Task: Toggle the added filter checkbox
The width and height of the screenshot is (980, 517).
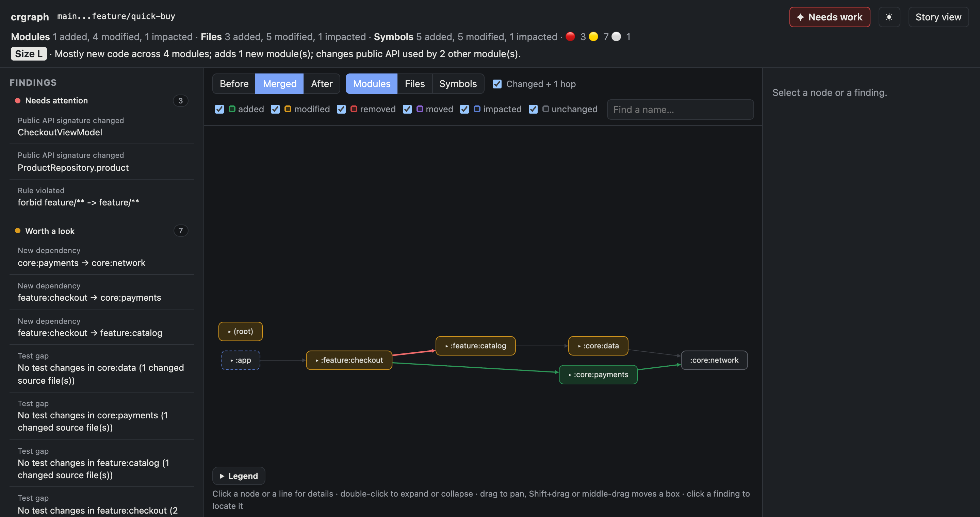Action: point(219,109)
